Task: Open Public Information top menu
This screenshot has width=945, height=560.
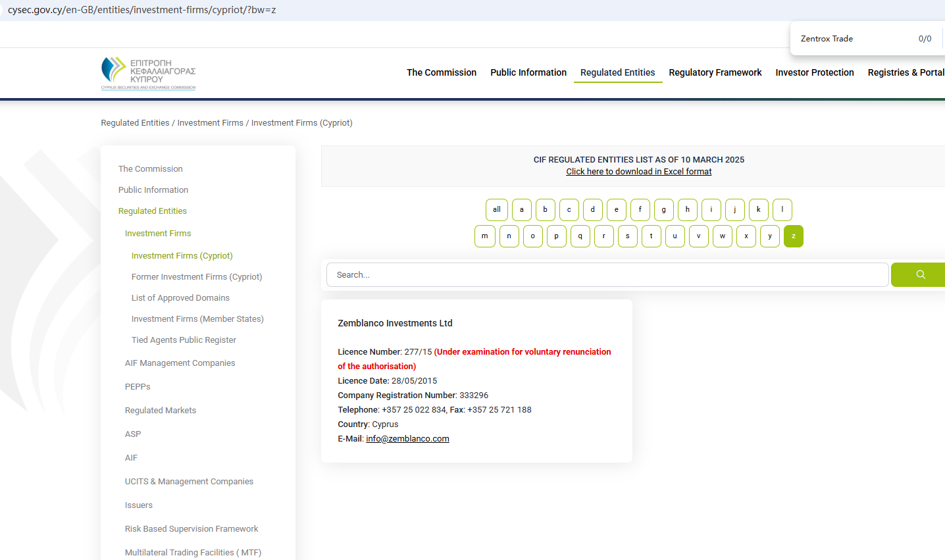Action: click(528, 72)
